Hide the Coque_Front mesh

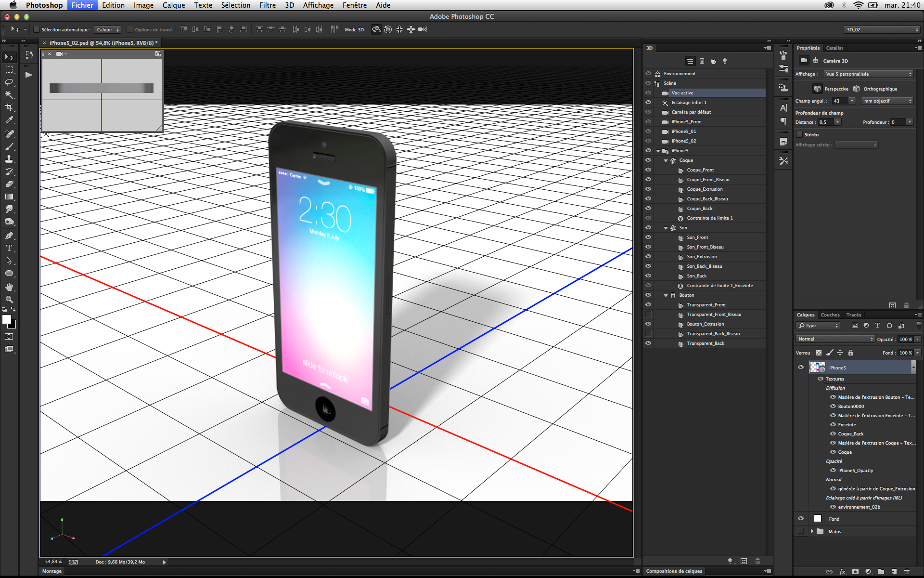click(648, 170)
